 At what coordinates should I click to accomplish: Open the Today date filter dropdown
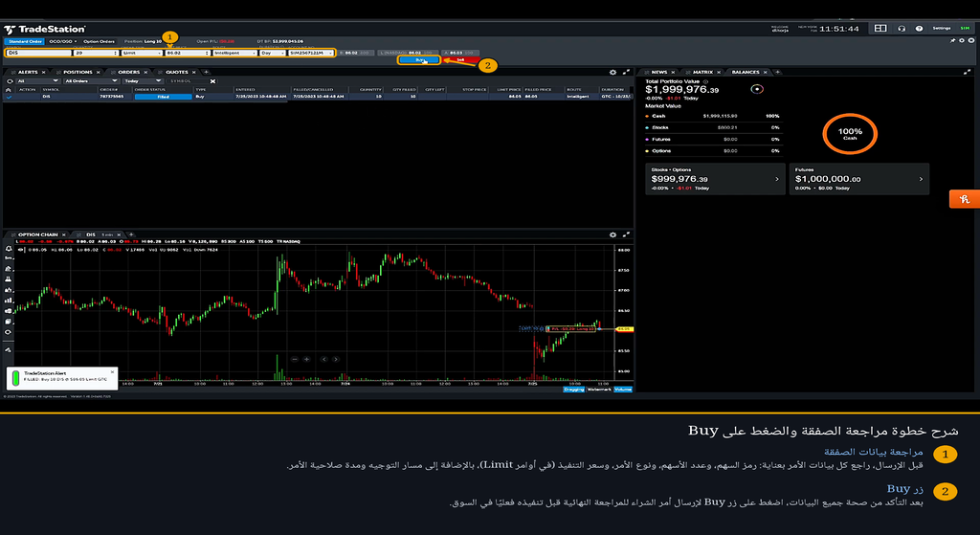point(143,81)
